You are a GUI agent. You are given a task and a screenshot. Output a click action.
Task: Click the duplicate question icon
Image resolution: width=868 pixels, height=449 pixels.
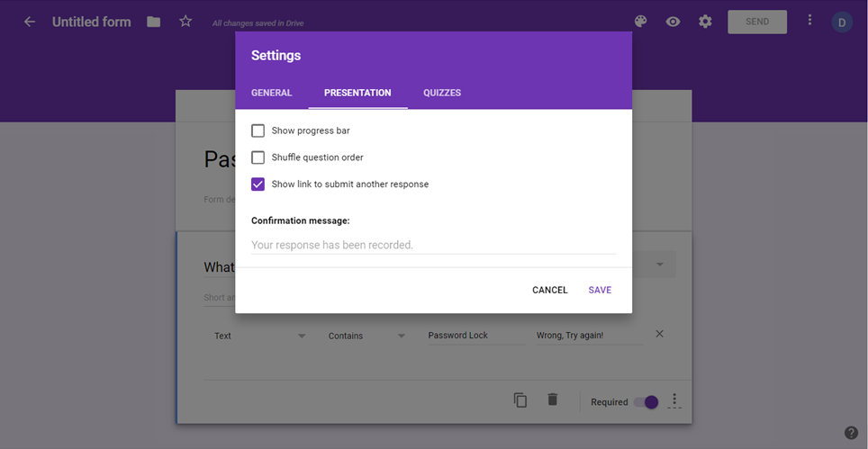click(520, 400)
